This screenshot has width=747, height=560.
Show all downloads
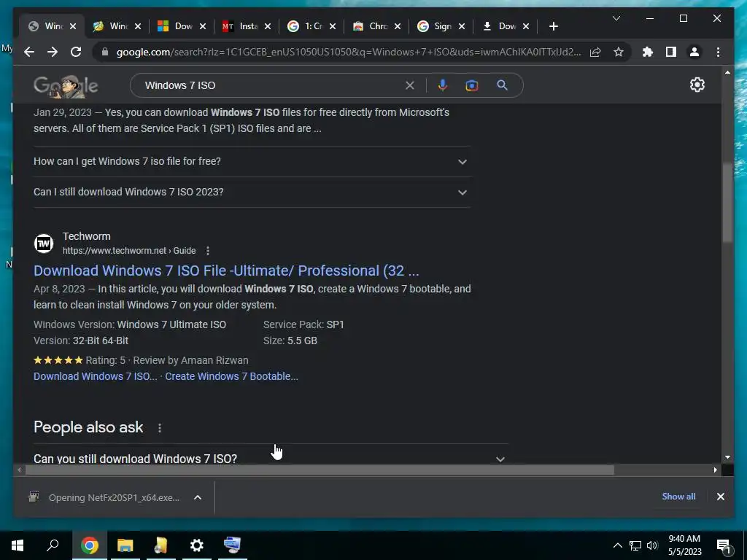click(x=678, y=497)
